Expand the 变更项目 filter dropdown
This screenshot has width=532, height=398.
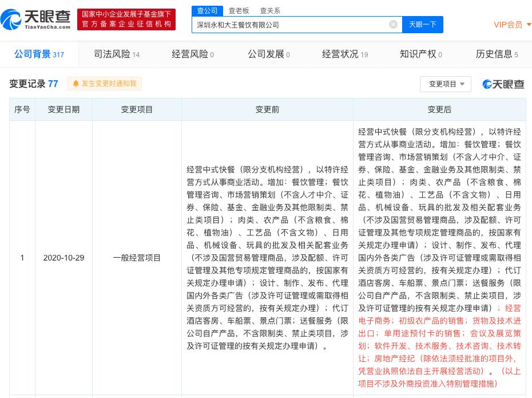point(446,84)
